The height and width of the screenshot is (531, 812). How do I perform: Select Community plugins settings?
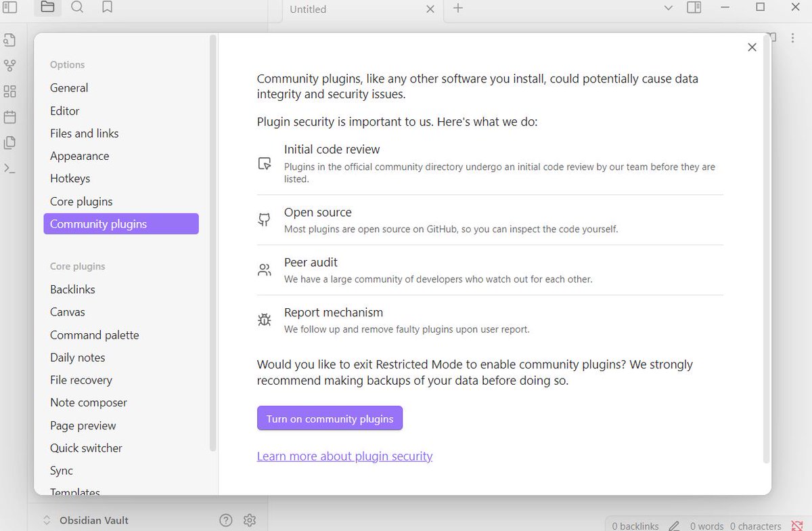[x=121, y=224]
